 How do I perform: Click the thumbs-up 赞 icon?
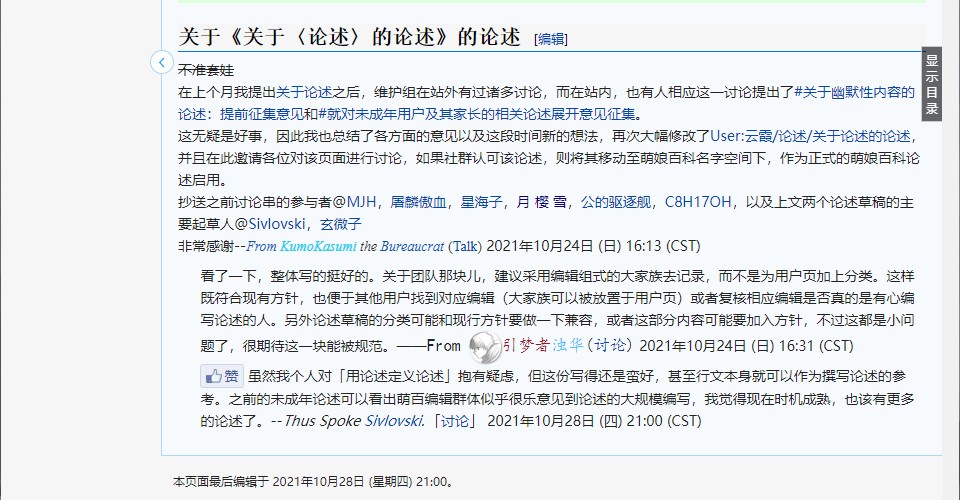tap(222, 376)
